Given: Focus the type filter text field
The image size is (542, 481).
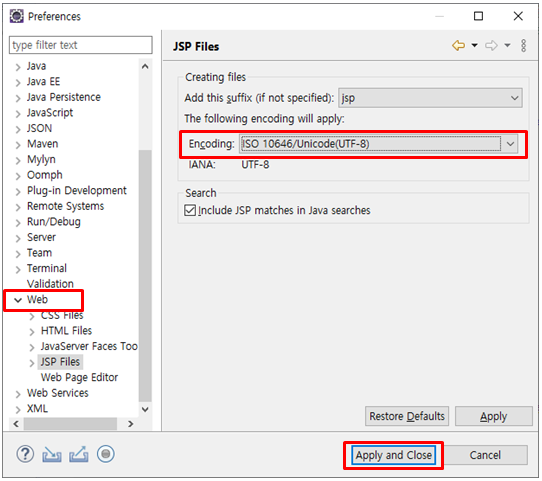Looking at the screenshot, I should 81,45.
